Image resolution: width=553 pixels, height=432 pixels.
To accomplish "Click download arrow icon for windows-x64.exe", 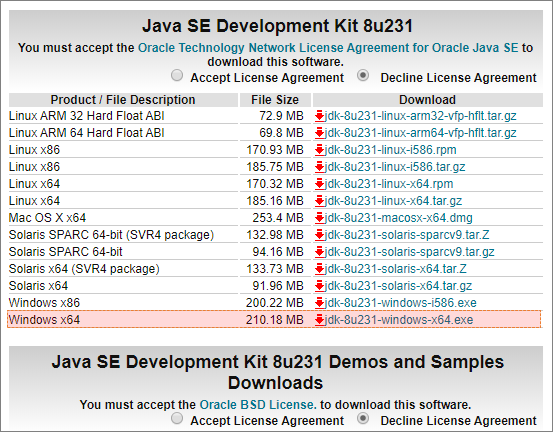I will point(320,320).
